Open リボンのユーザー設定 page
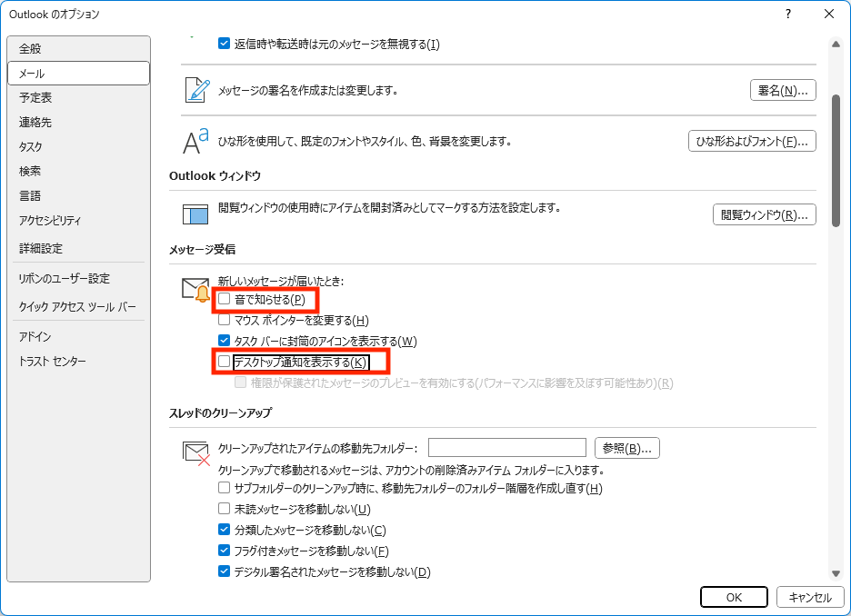Image resolution: width=851 pixels, height=616 pixels. [x=65, y=279]
